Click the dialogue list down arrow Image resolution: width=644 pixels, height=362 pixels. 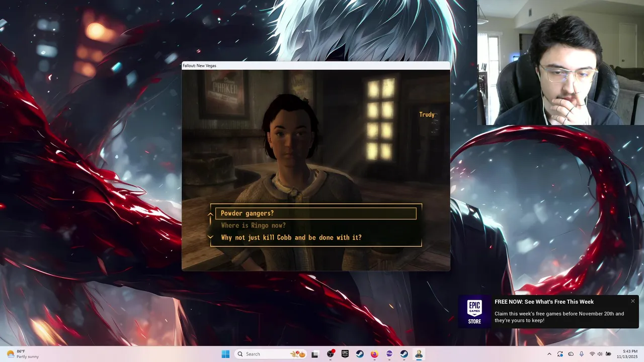pos(211,237)
